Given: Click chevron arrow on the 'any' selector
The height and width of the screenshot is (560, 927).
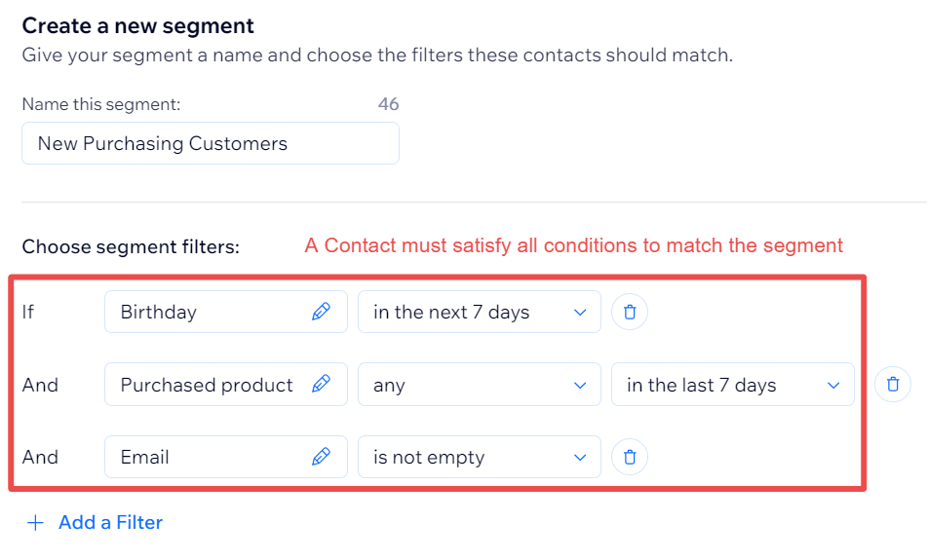Looking at the screenshot, I should (580, 386).
